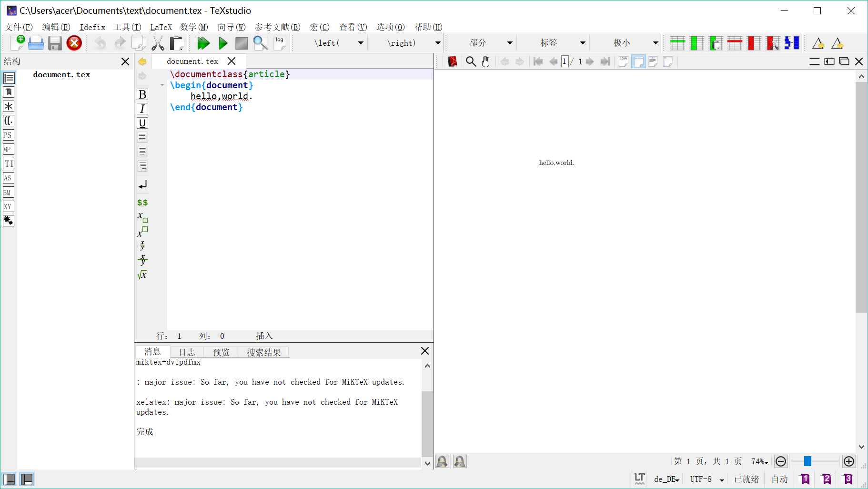Switch to the 搜索结果 tab
Image resolution: width=868 pixels, height=489 pixels.
(x=264, y=352)
